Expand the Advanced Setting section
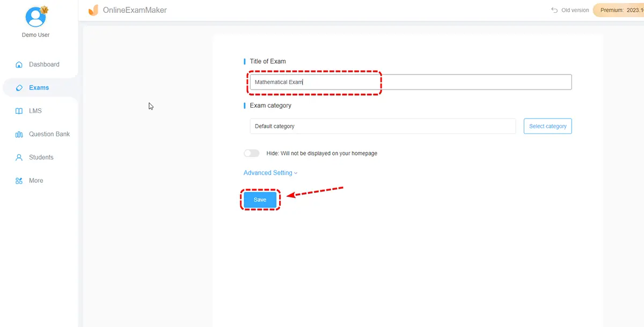Image resolution: width=644 pixels, height=327 pixels. tap(270, 173)
